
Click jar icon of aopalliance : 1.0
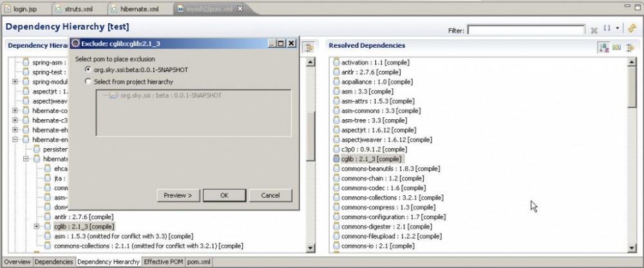(x=336, y=82)
